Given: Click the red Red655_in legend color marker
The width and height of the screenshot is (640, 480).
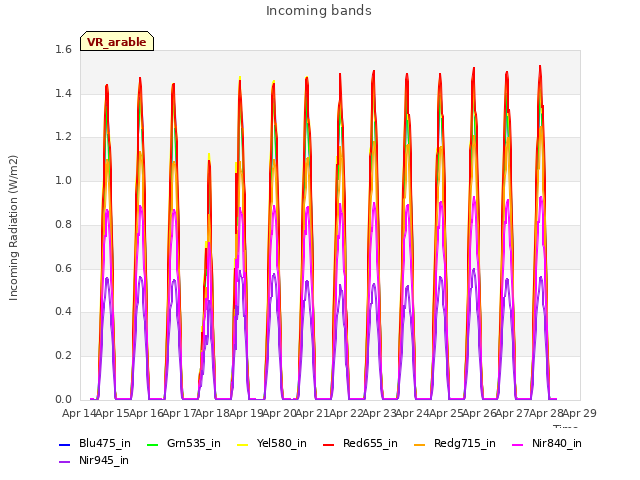Looking at the screenshot, I should pos(329,444).
